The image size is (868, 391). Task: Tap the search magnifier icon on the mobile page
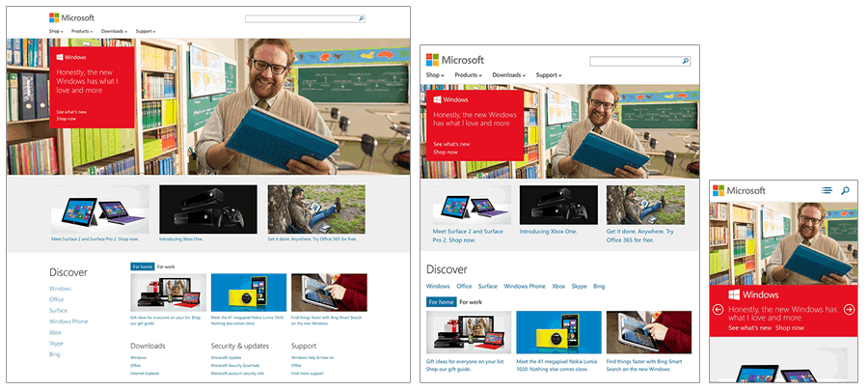pyautogui.click(x=845, y=190)
